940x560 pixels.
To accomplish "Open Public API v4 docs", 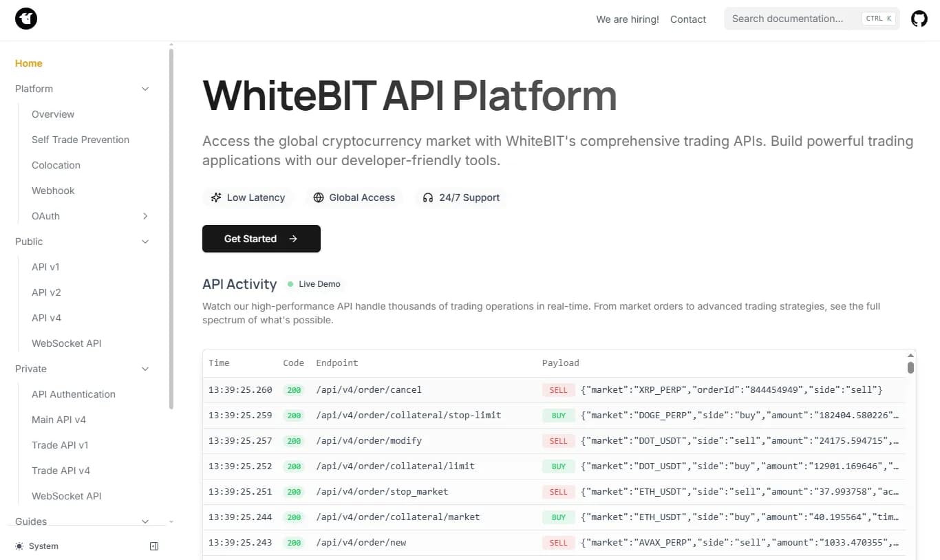I will pos(46,318).
